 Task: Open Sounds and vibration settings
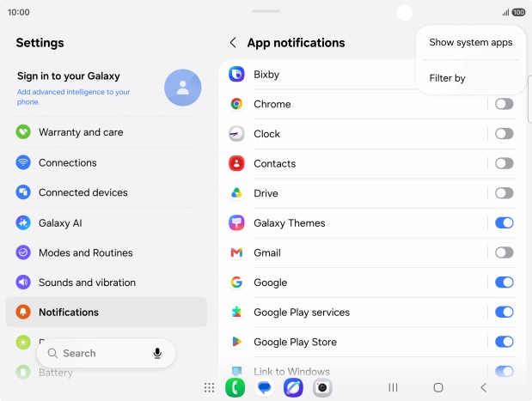[x=107, y=282]
